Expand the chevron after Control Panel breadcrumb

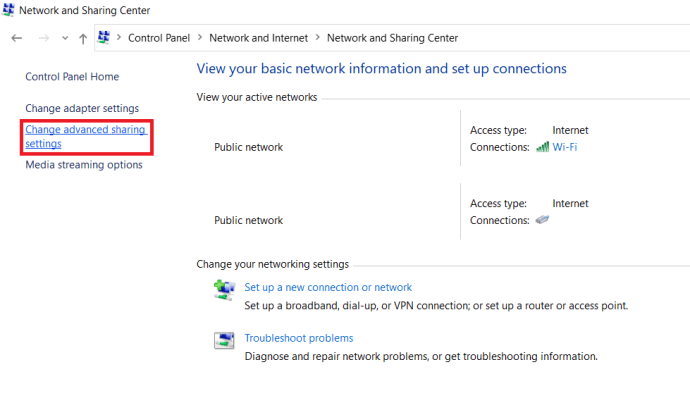point(200,38)
